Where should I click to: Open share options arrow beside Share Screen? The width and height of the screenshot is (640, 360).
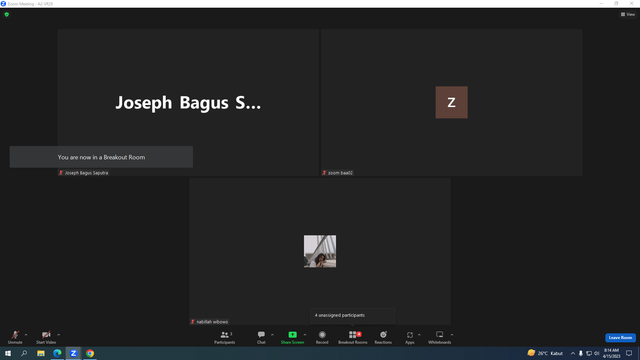[305, 335]
